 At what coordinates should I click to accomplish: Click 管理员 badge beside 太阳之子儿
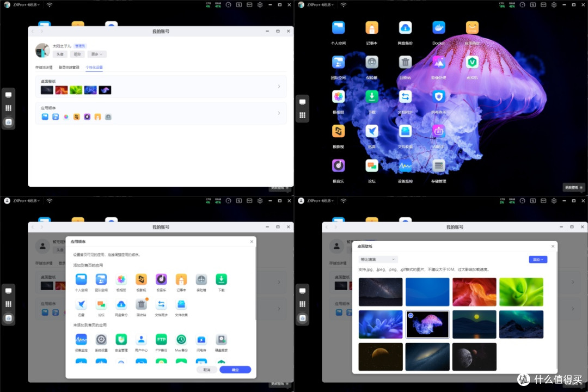(x=80, y=46)
